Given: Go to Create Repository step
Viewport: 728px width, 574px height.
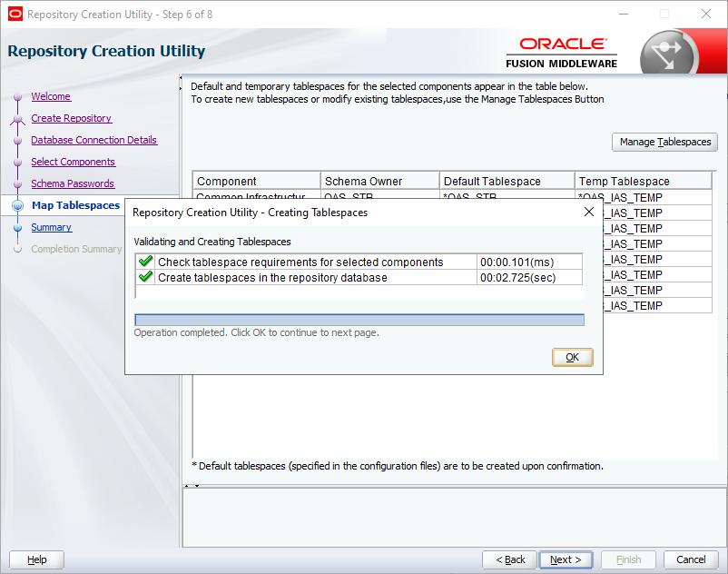Looking at the screenshot, I should pos(72,118).
